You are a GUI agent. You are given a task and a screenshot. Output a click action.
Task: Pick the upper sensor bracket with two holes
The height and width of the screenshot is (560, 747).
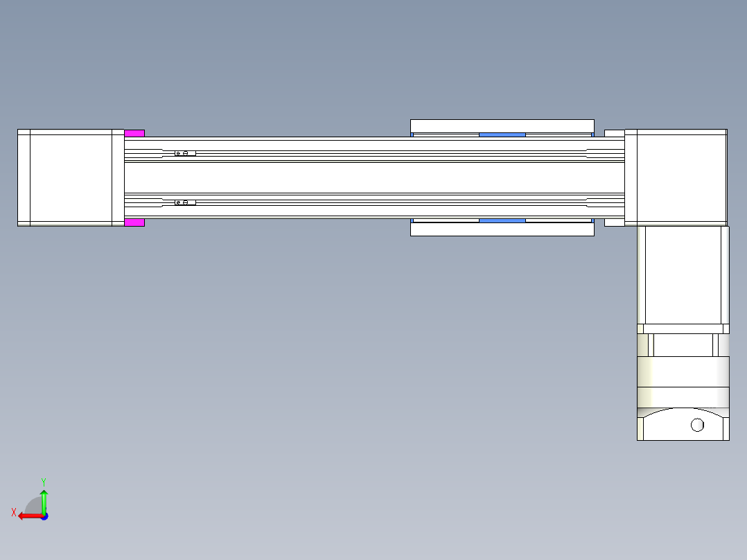[185, 153]
